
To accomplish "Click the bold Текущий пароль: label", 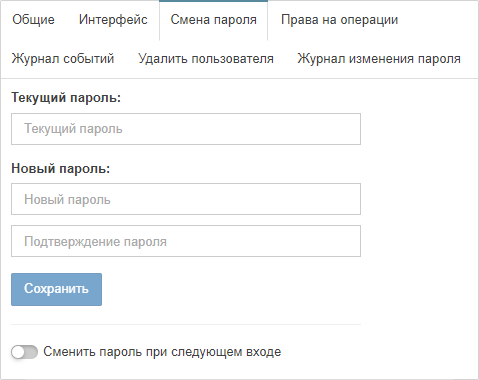I will 66,98.
